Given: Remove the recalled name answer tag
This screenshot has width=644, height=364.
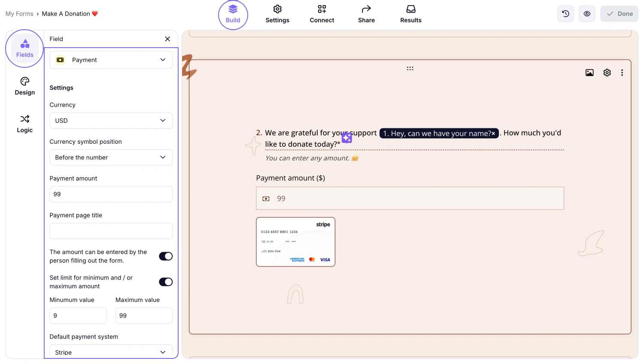Looking at the screenshot, I should coord(493,133).
